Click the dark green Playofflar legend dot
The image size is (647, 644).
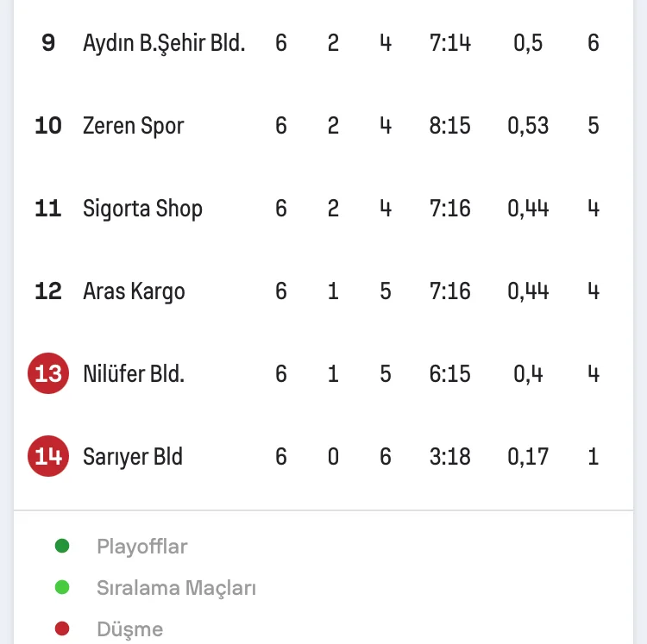[x=61, y=546]
